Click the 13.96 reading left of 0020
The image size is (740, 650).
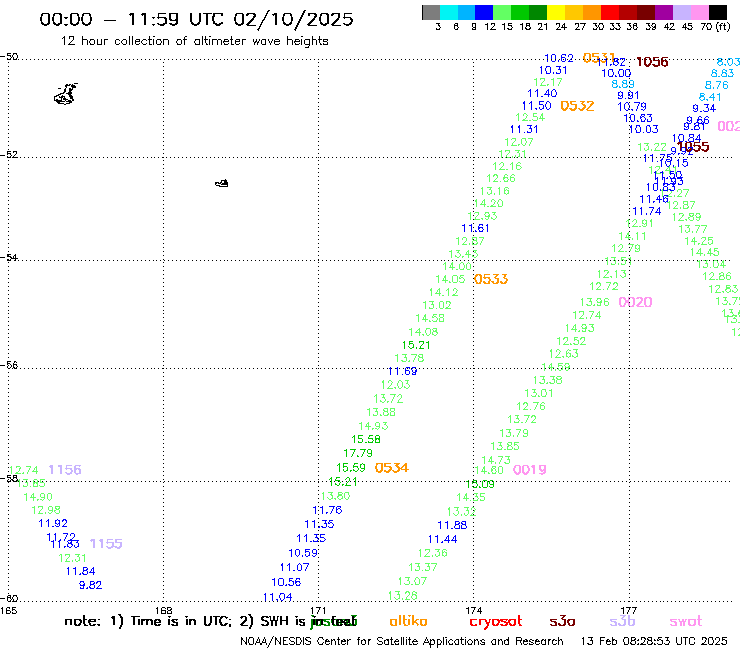coord(595,302)
